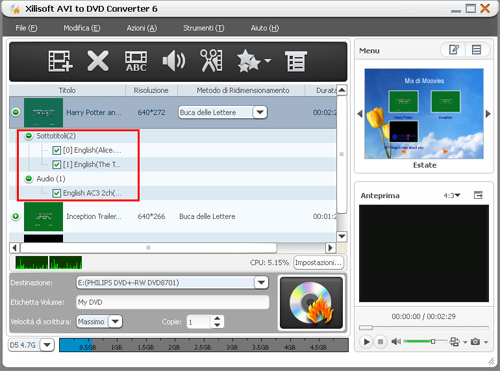Open Buca delle Lettere resize method dropdown

[x=260, y=112]
